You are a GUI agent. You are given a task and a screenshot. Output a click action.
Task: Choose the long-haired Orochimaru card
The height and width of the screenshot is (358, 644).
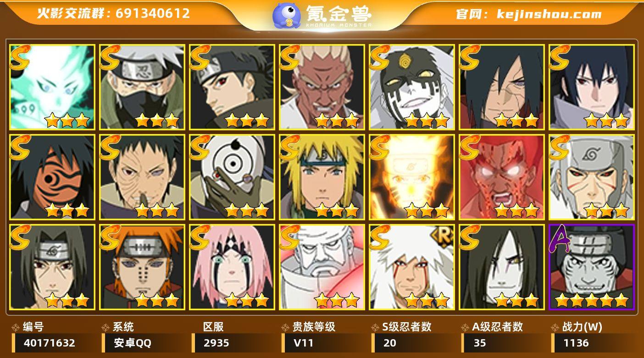[x=502, y=267]
